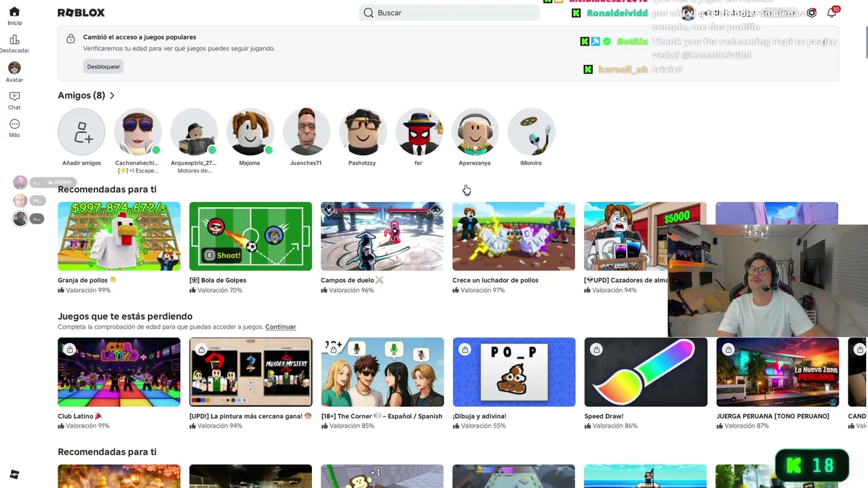Open Granja de pollos game thumbnail

(119, 237)
